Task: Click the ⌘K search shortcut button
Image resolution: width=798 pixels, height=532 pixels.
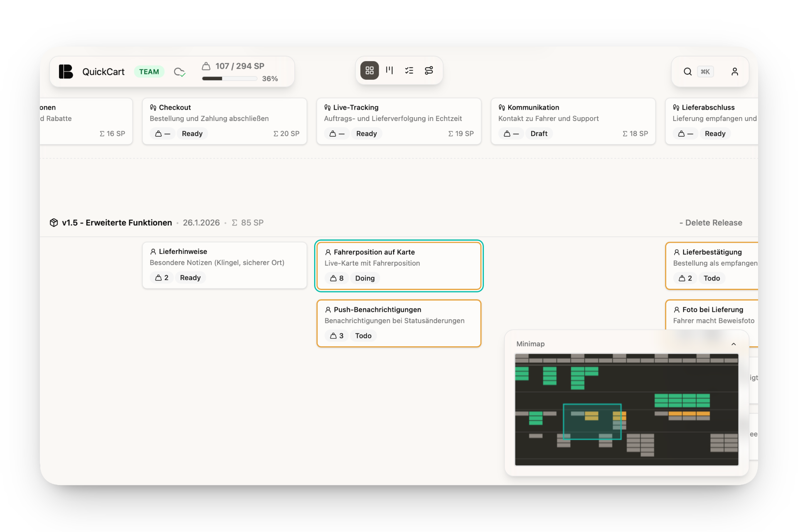Action: pyautogui.click(x=705, y=71)
